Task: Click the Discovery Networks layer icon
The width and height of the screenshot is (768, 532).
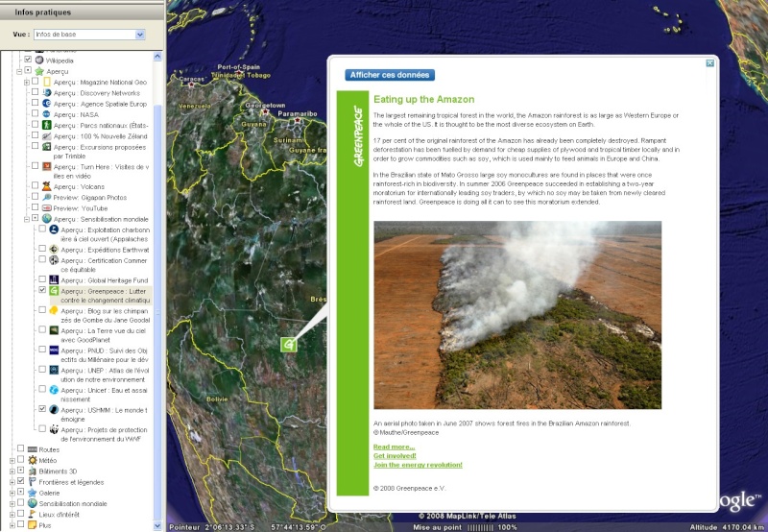Action: [47, 93]
